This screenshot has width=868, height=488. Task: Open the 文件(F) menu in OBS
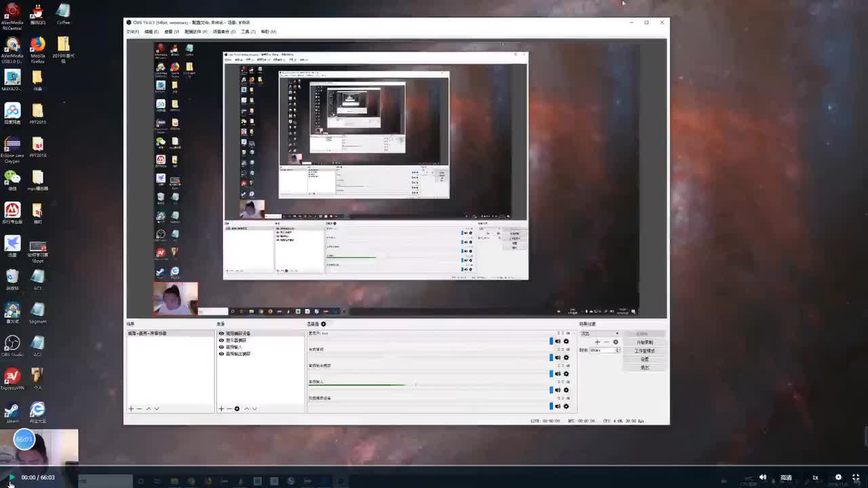tap(133, 32)
